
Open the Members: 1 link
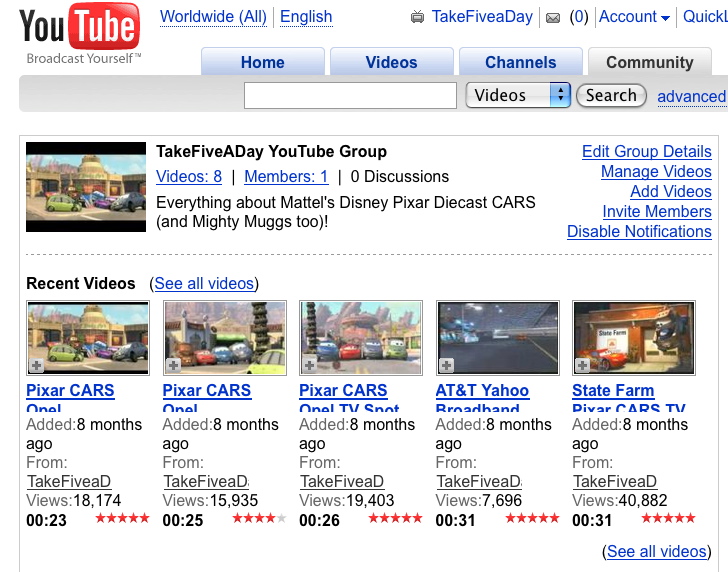pyautogui.click(x=286, y=176)
